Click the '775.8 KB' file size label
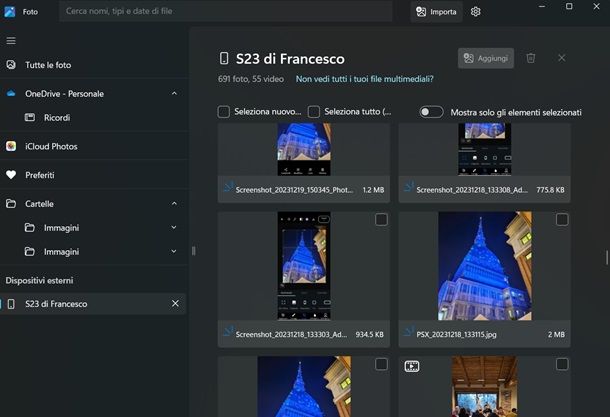 point(550,190)
